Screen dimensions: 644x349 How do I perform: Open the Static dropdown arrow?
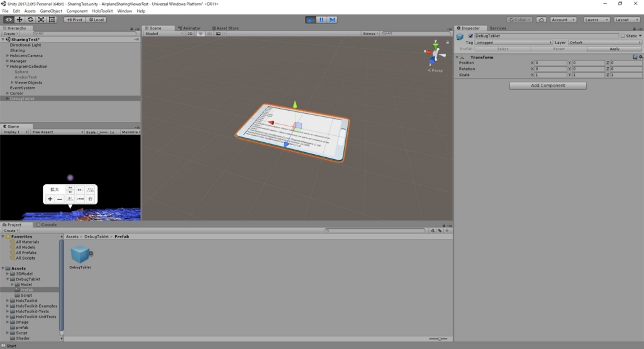(x=640, y=36)
